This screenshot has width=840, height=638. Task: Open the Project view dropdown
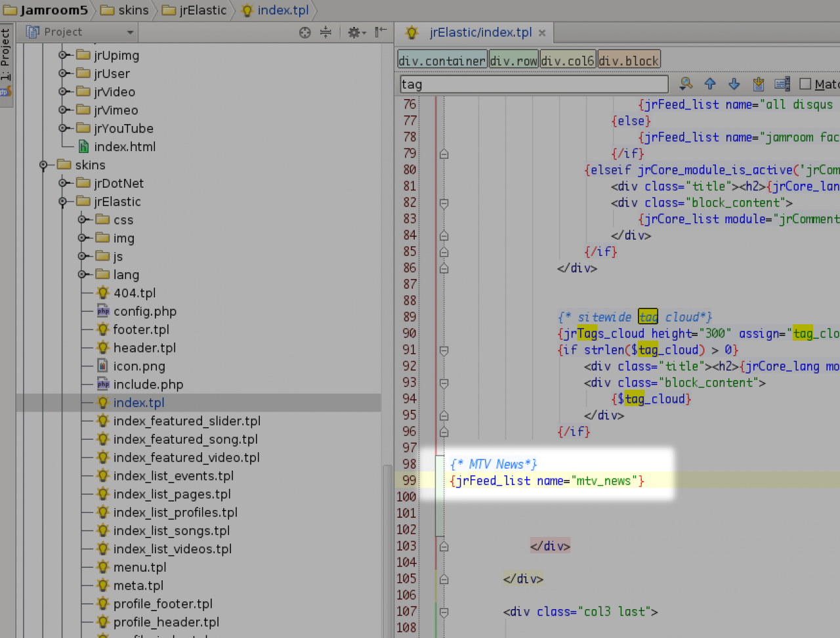pyautogui.click(x=130, y=32)
